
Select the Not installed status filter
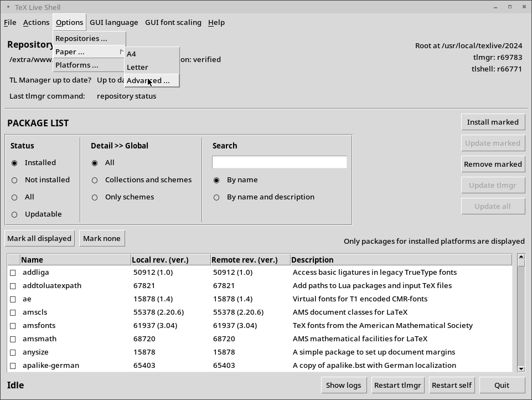pyautogui.click(x=14, y=180)
